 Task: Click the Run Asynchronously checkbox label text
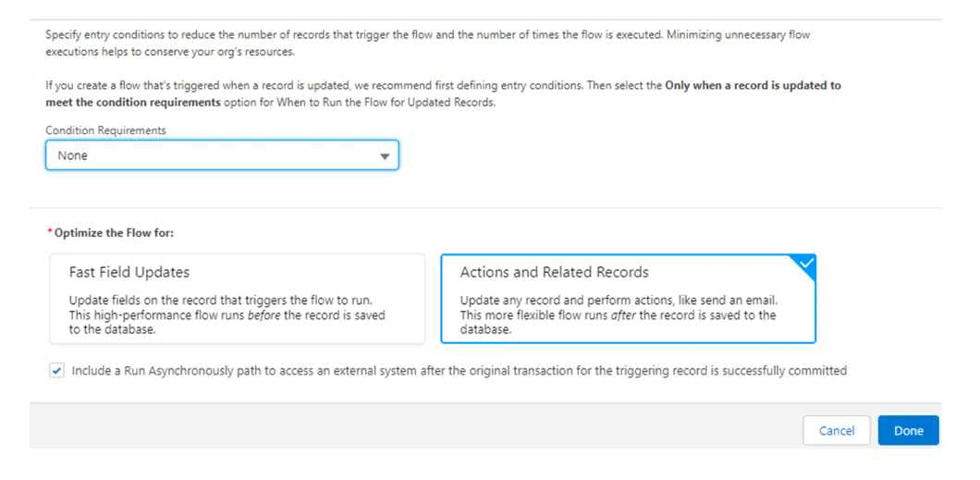pos(459,371)
